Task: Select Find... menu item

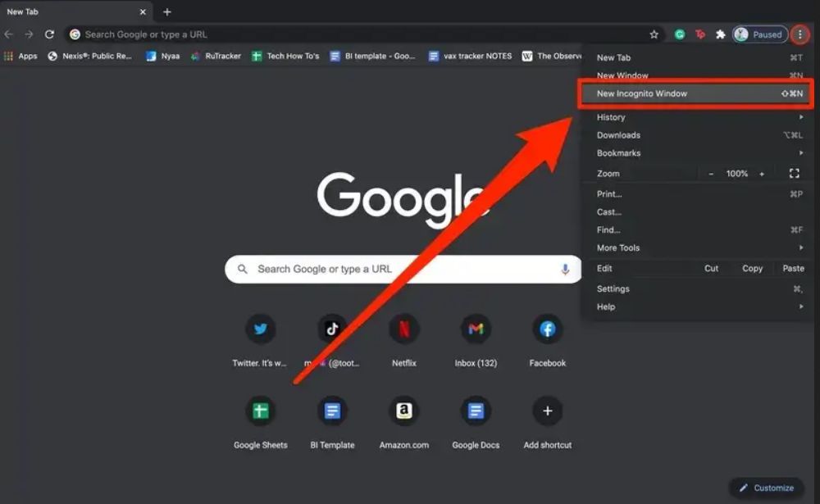Action: click(x=699, y=229)
